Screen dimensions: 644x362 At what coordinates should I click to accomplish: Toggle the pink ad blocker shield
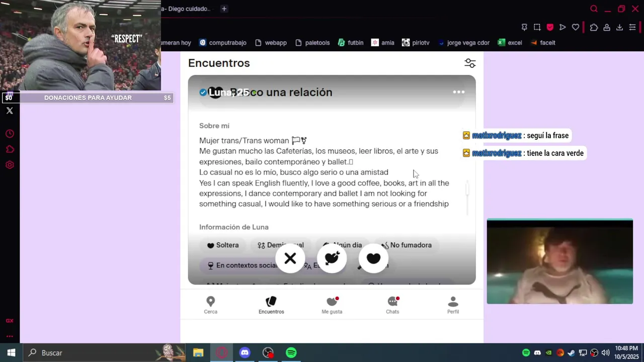tap(550, 27)
